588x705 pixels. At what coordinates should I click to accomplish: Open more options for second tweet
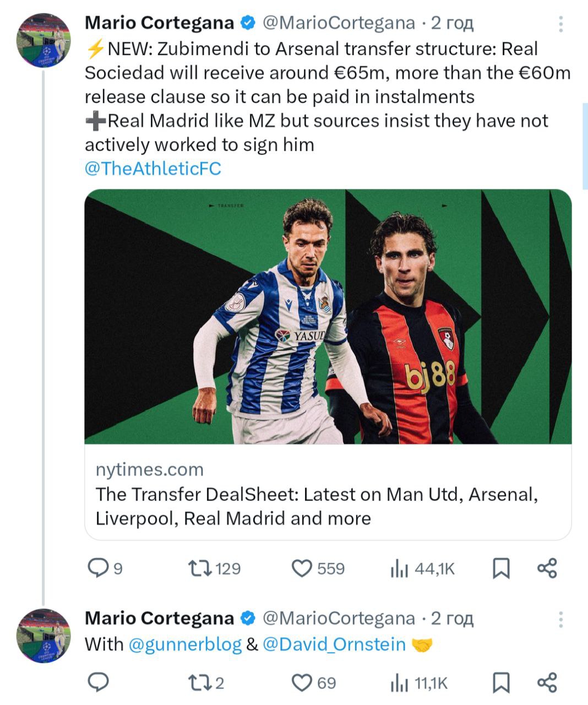coord(560,620)
